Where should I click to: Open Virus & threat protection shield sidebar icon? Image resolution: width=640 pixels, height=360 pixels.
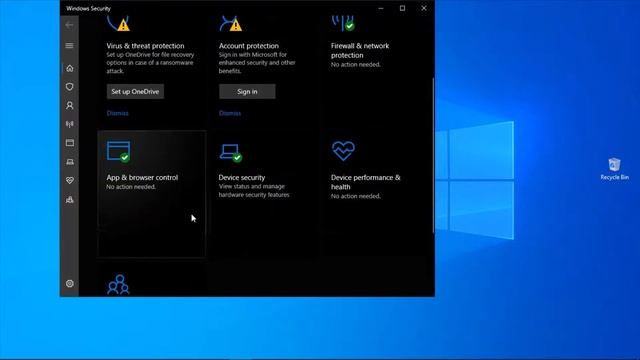(69, 87)
